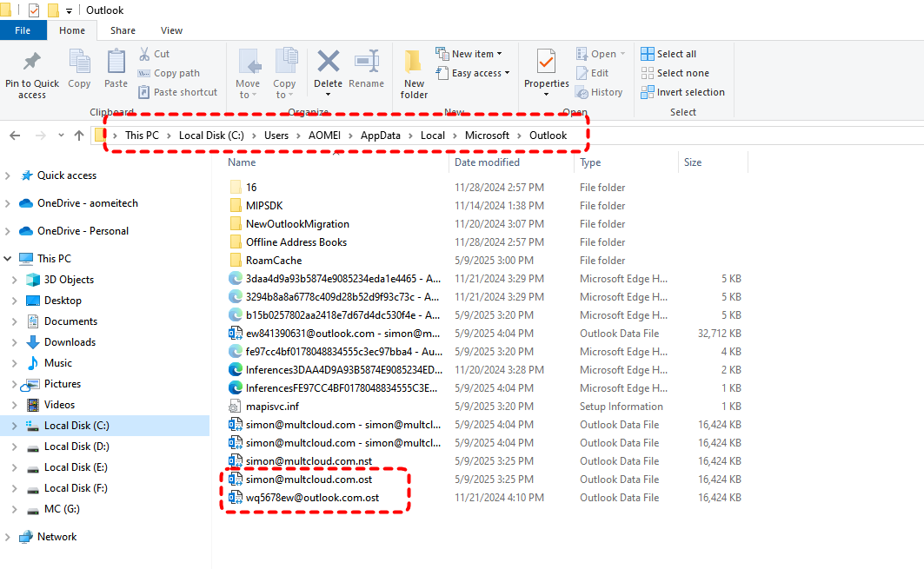
Task: Select simon@multcloud.com.ost file icon
Action: pos(235,480)
